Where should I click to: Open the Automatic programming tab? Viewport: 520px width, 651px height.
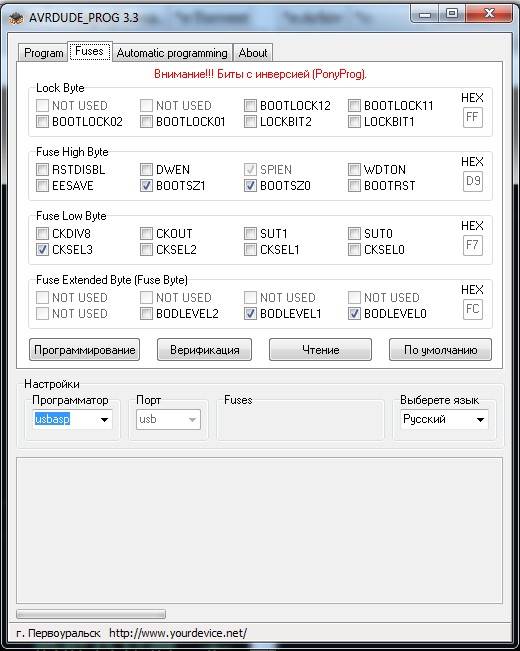[x=172, y=53]
